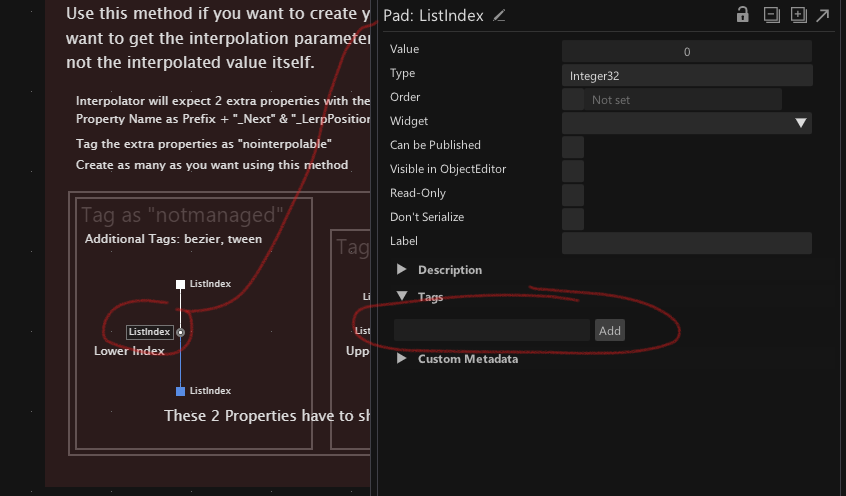Click the tag name input field
The width and height of the screenshot is (846, 496).
[491, 331]
